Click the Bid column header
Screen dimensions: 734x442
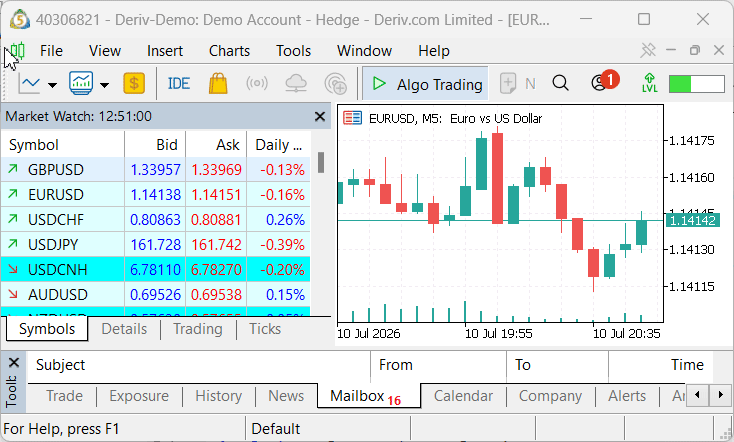155,145
